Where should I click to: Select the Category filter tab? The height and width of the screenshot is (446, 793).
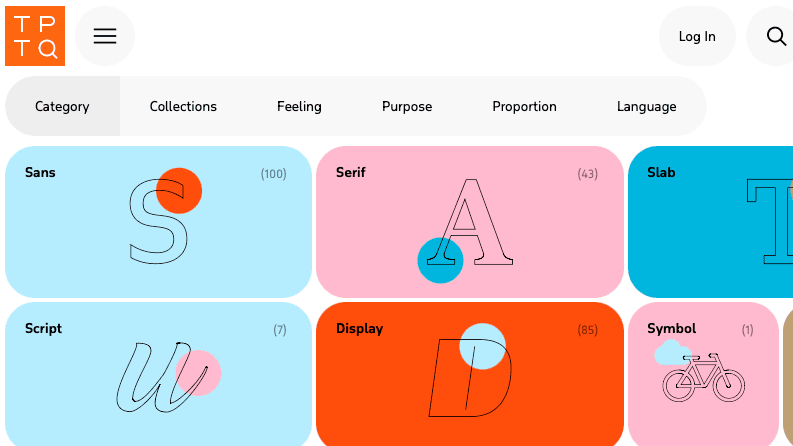(x=62, y=106)
